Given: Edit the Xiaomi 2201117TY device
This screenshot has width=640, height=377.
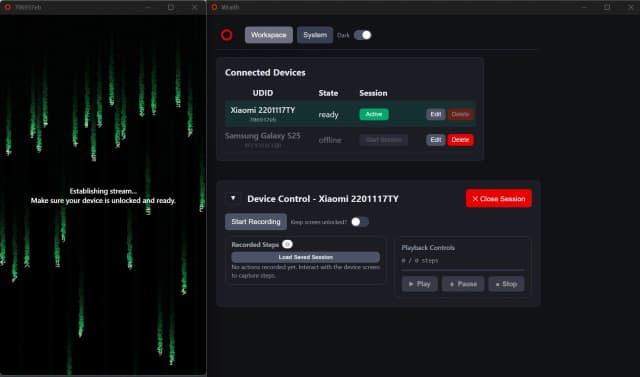Looking at the screenshot, I should (436, 114).
